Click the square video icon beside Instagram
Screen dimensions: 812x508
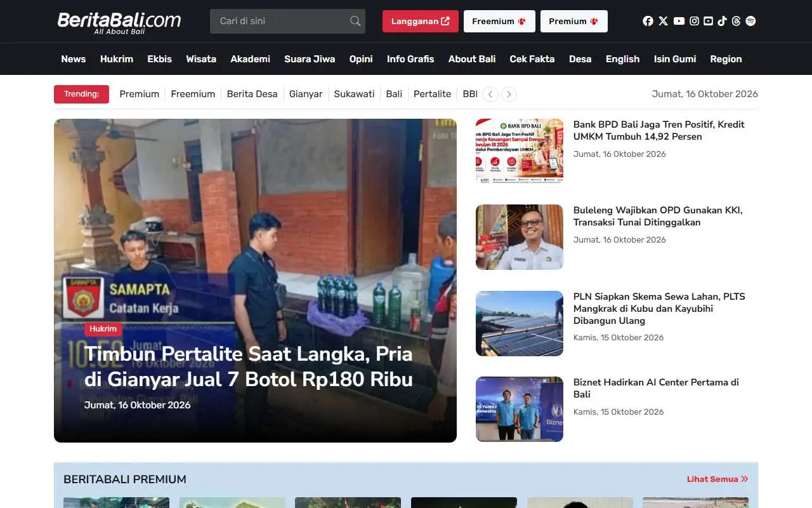pos(708,21)
